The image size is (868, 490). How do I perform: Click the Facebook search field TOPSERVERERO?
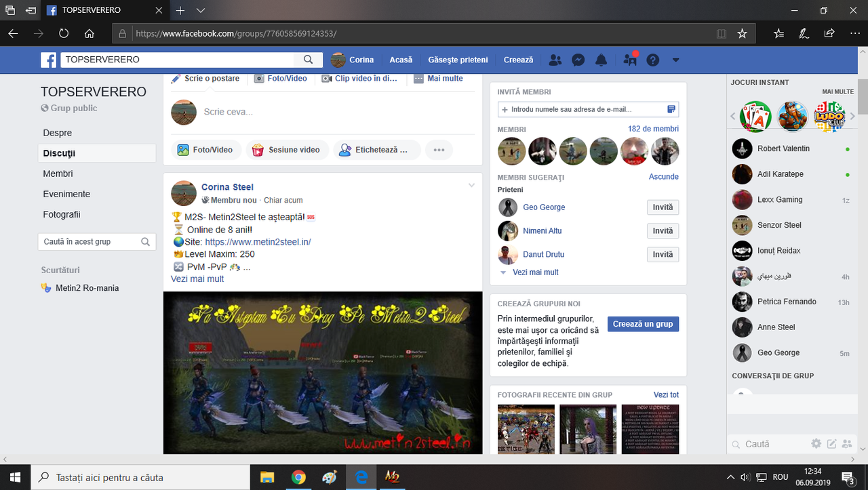178,60
